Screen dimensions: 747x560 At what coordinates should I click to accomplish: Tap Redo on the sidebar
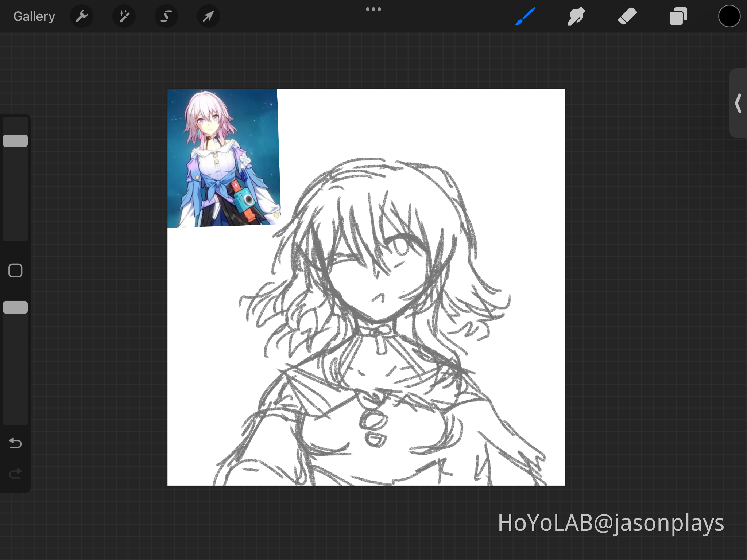pos(15,474)
